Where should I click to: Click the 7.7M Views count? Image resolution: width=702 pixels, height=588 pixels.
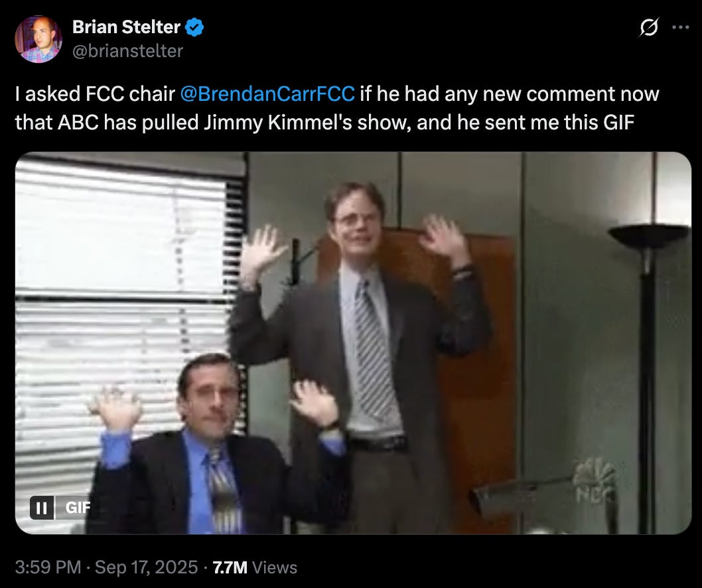255,567
